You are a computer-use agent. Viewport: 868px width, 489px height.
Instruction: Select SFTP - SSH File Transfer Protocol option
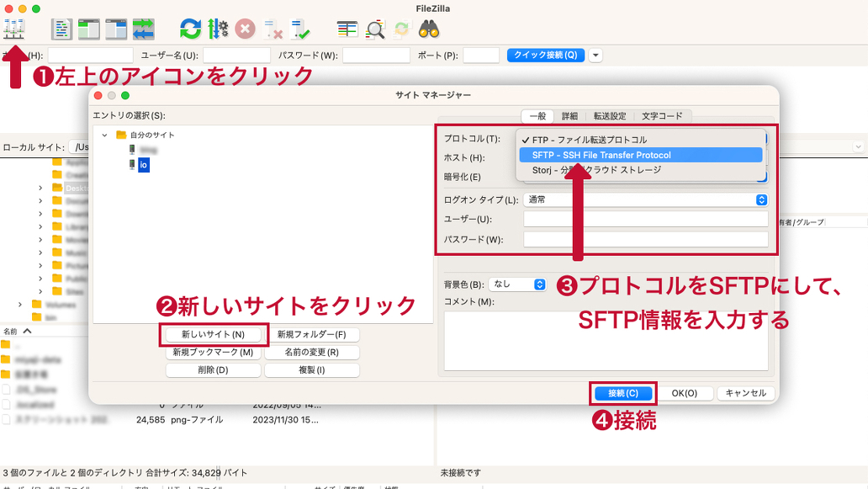601,155
